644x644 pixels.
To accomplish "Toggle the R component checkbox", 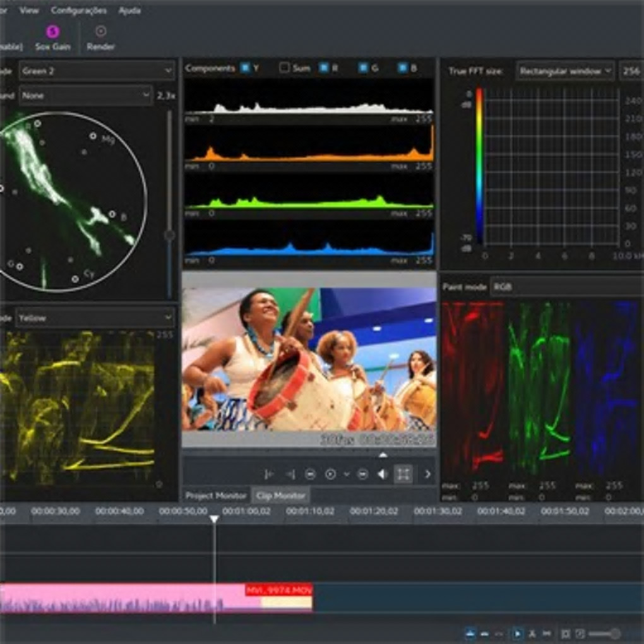I will click(x=323, y=68).
